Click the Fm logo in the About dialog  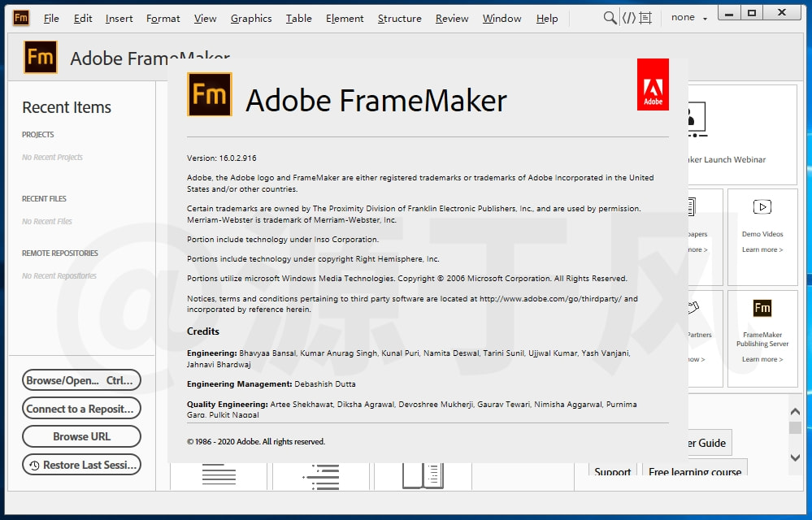209,94
